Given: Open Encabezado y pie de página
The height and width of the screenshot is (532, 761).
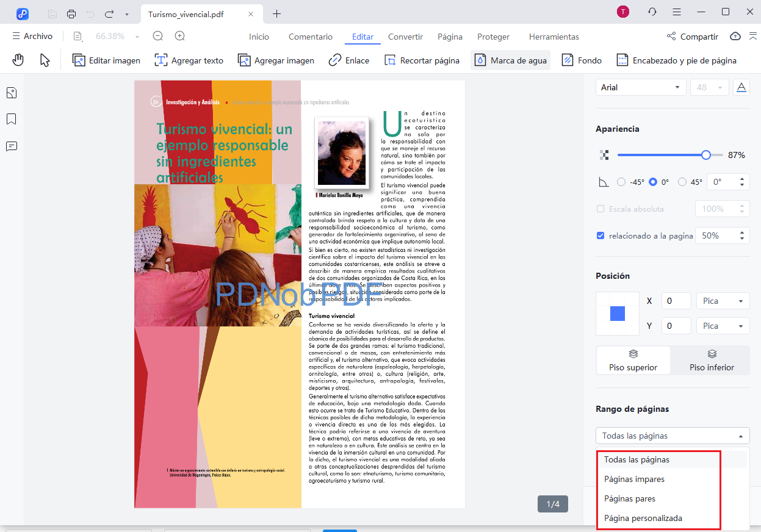Looking at the screenshot, I should (676, 60).
